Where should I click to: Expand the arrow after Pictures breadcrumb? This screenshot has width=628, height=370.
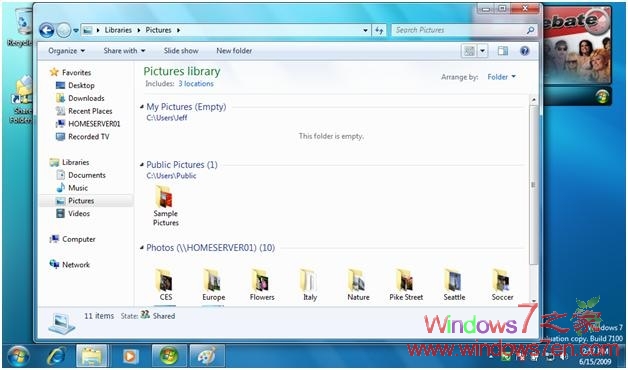pyautogui.click(x=178, y=30)
